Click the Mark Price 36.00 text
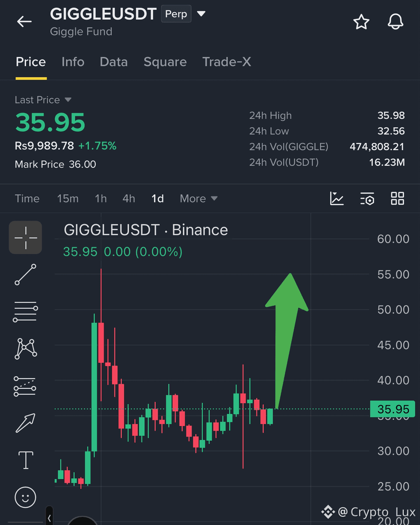Image resolution: width=420 pixels, height=525 pixels. click(55, 164)
